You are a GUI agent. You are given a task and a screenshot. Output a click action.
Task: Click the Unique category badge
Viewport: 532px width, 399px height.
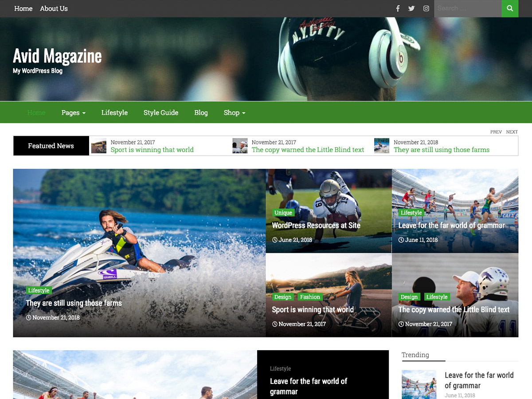283,212
